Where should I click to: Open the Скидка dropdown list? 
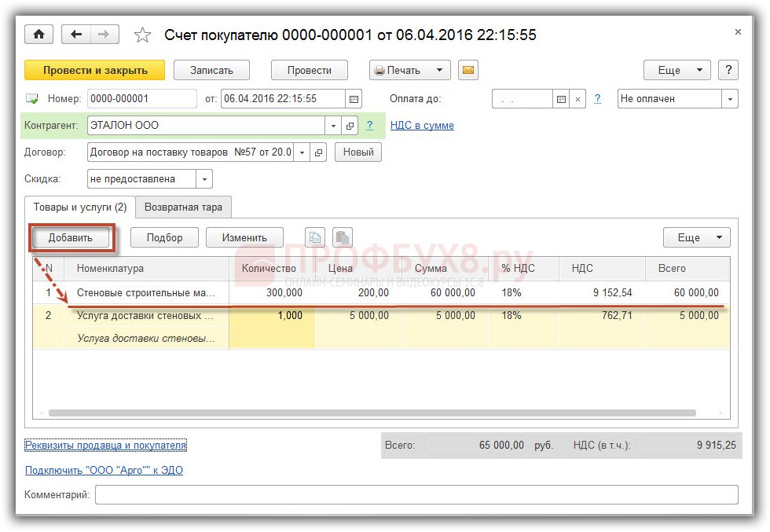(204, 179)
